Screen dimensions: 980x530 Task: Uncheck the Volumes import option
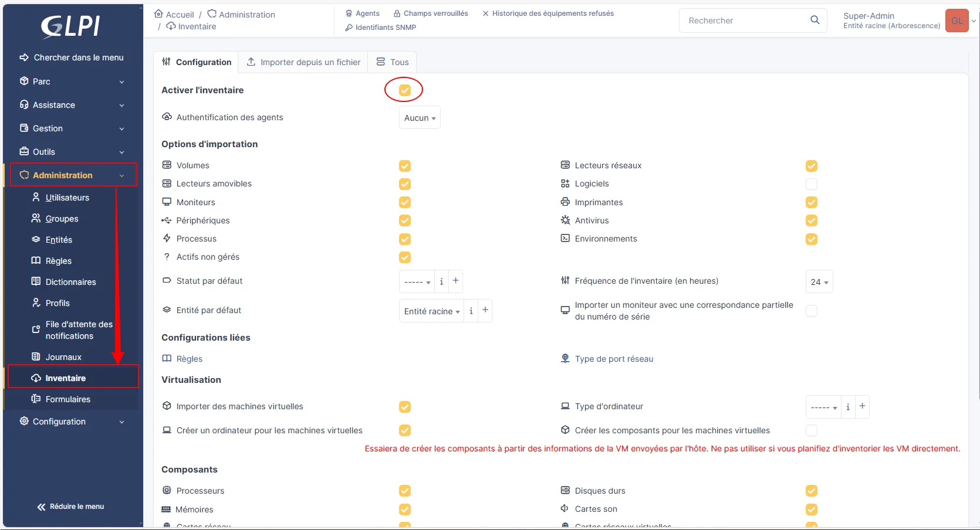[x=405, y=166]
